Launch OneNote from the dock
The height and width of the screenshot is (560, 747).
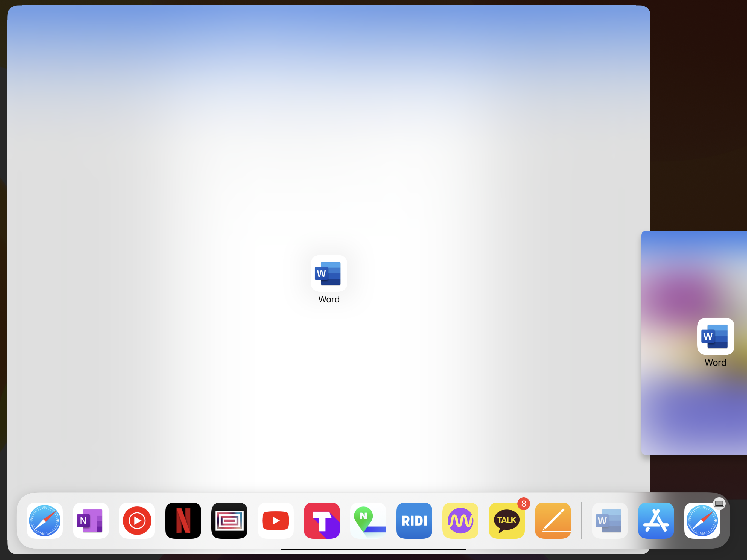91,520
